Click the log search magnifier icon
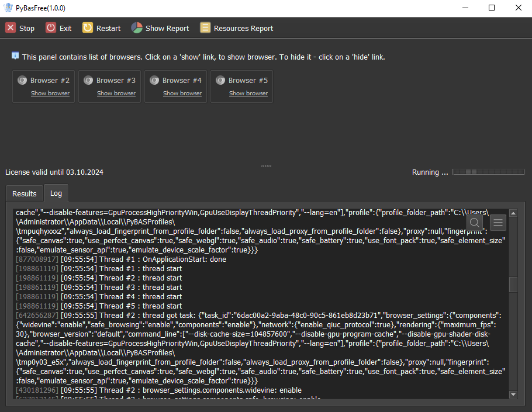 pos(475,223)
